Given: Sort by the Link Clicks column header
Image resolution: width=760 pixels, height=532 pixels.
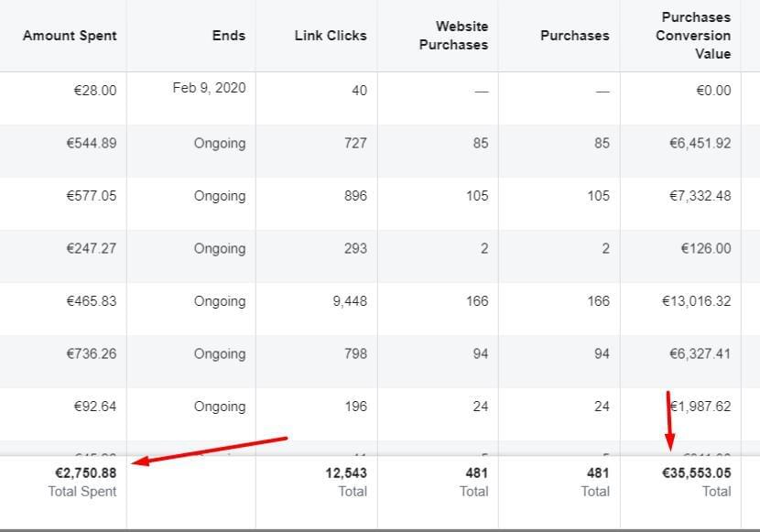Looking at the screenshot, I should click(331, 36).
